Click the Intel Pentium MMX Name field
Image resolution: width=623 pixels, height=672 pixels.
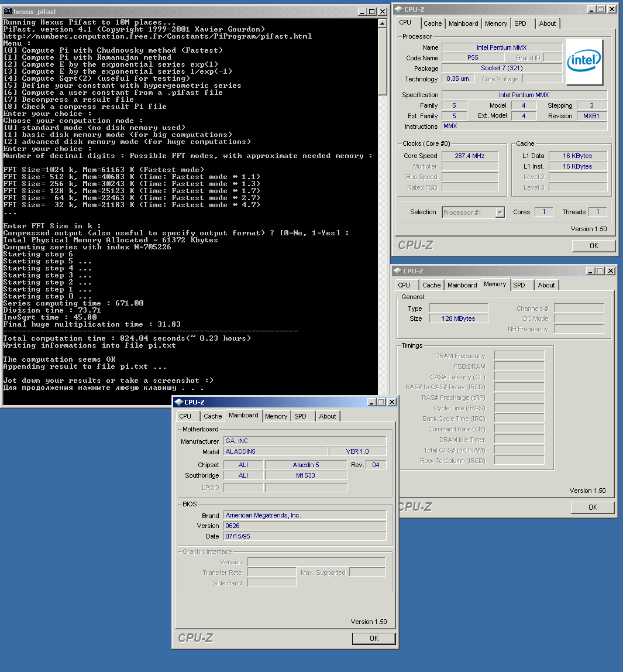click(x=502, y=47)
